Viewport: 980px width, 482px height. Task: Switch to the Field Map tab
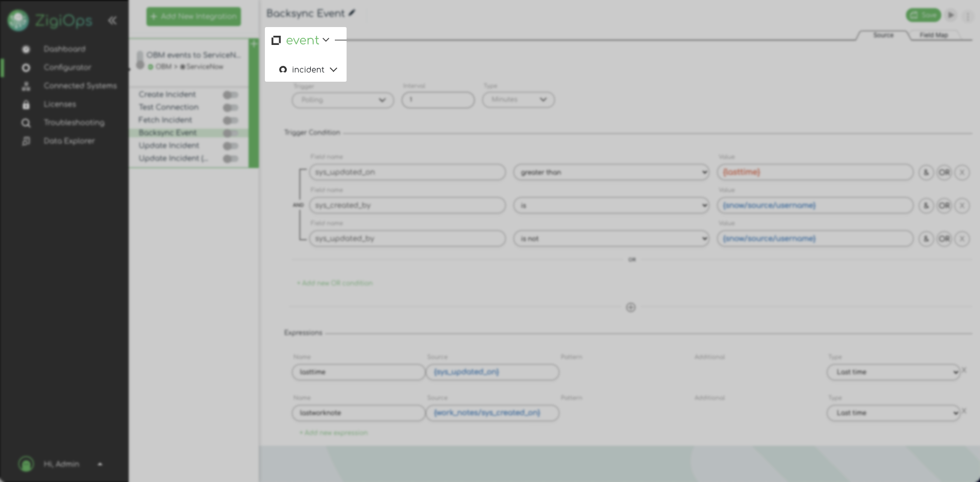(934, 35)
